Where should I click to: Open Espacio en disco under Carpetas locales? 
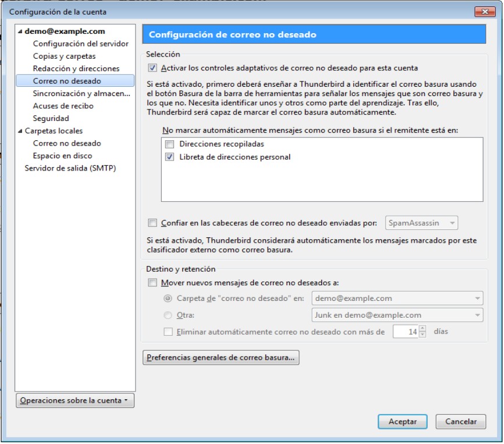pyautogui.click(x=62, y=156)
